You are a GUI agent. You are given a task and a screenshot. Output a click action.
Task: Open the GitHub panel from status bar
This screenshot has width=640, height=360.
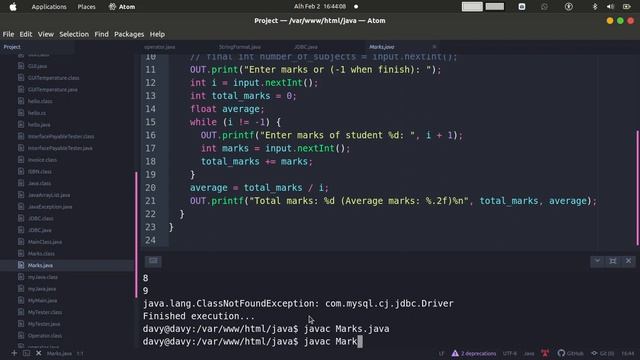[570, 353]
